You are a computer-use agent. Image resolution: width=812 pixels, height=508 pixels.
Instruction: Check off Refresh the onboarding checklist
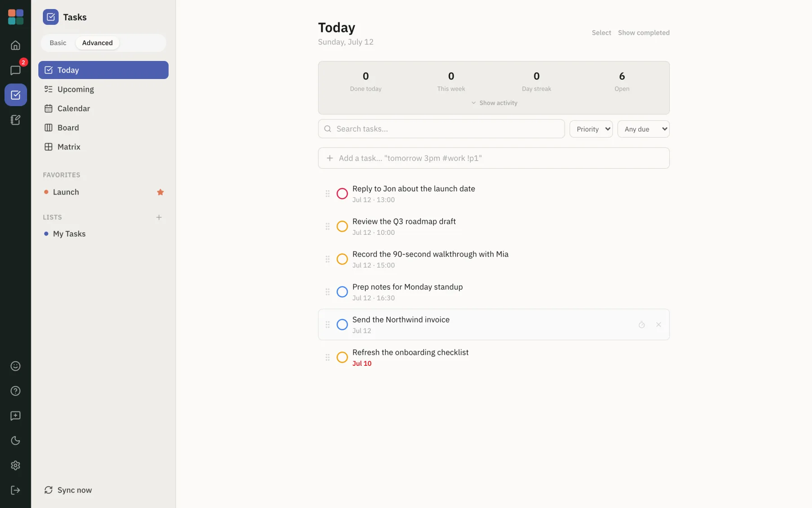click(342, 357)
